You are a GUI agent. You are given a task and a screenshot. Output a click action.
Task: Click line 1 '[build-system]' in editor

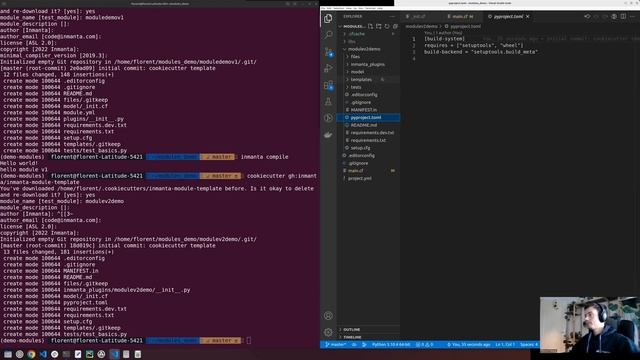click(x=444, y=39)
